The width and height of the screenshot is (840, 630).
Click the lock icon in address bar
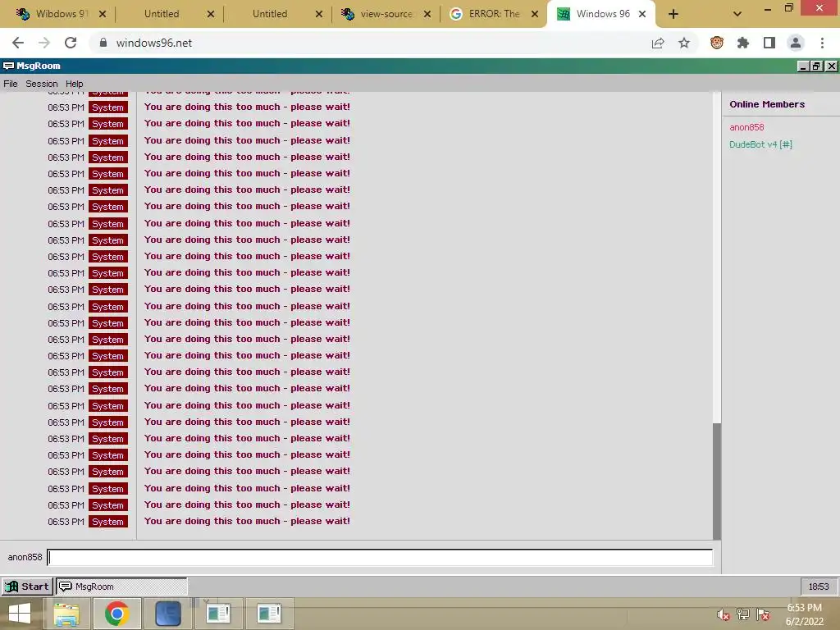[x=103, y=43]
